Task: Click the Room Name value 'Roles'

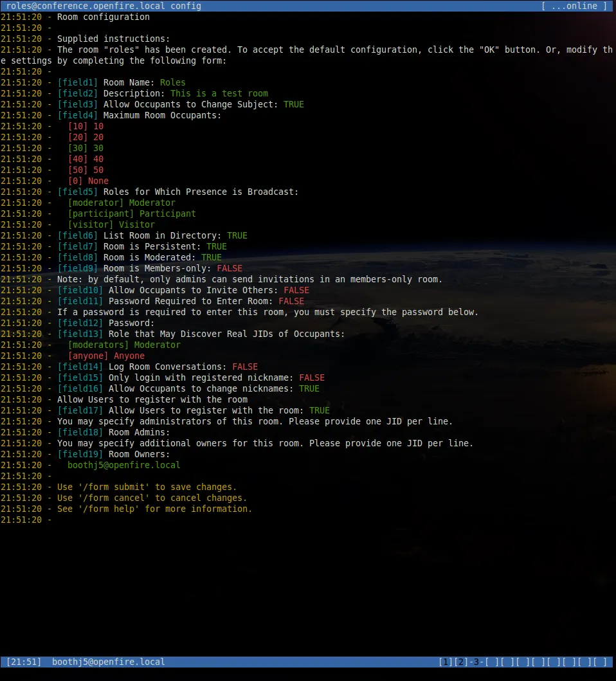Action: click(x=173, y=82)
